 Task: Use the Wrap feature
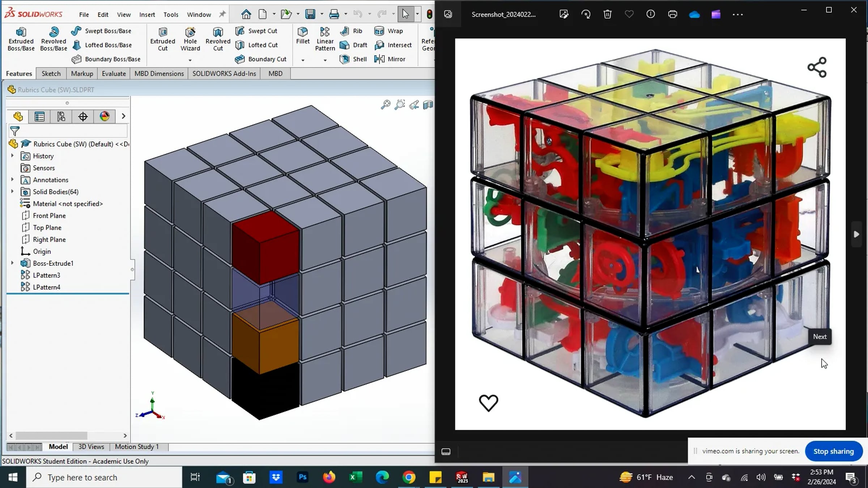click(388, 31)
